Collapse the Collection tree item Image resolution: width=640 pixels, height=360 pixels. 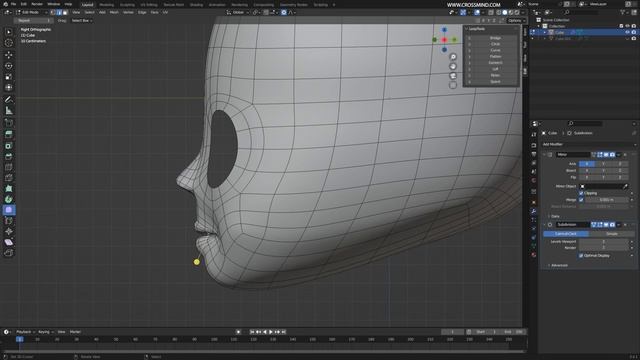coord(539,26)
